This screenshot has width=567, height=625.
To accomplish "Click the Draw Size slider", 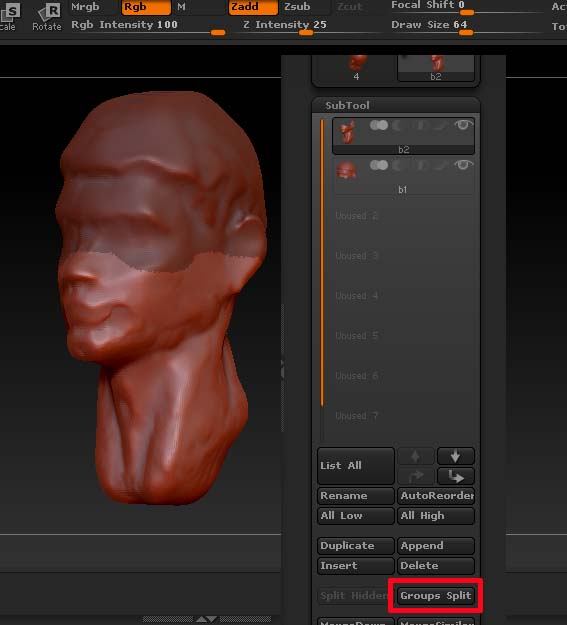I will [x=465, y=27].
